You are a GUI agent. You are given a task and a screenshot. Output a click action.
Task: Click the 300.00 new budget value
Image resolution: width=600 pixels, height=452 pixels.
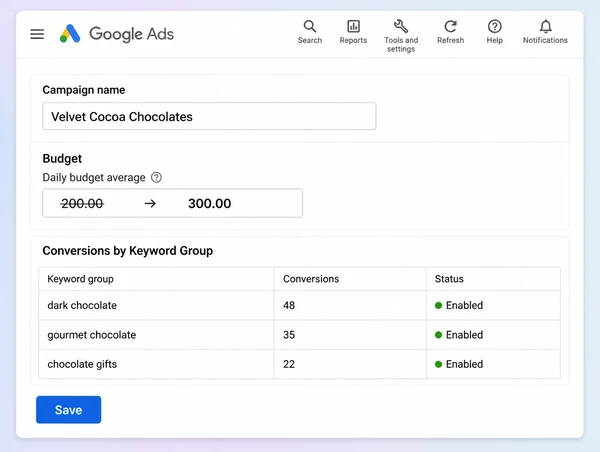pyautogui.click(x=209, y=204)
